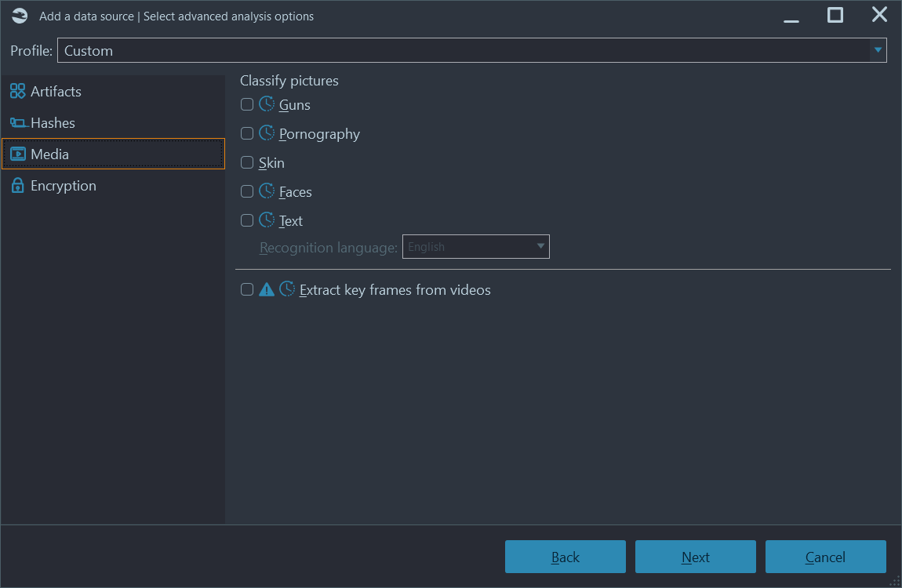Click the resize grip in bottom corner
The width and height of the screenshot is (902, 588).
pyautogui.click(x=895, y=582)
